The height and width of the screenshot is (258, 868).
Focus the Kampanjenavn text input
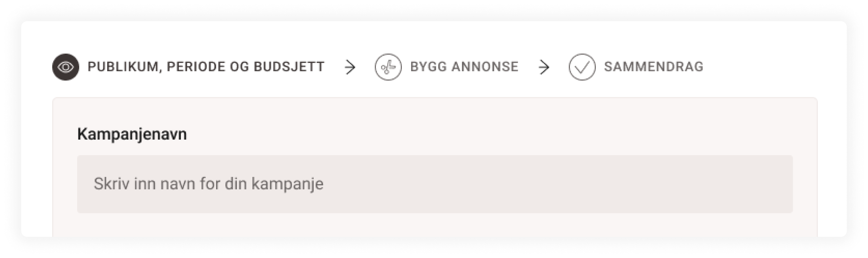coord(435,184)
